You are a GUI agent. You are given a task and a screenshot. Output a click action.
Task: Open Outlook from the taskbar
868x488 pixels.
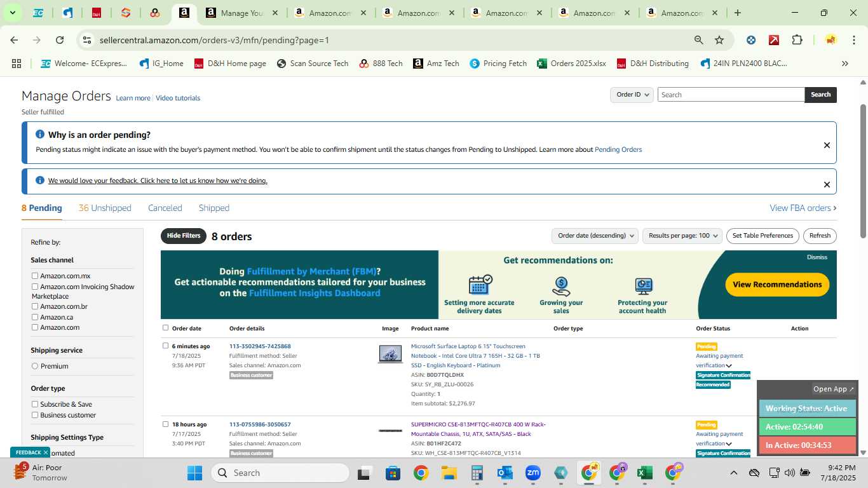505,473
